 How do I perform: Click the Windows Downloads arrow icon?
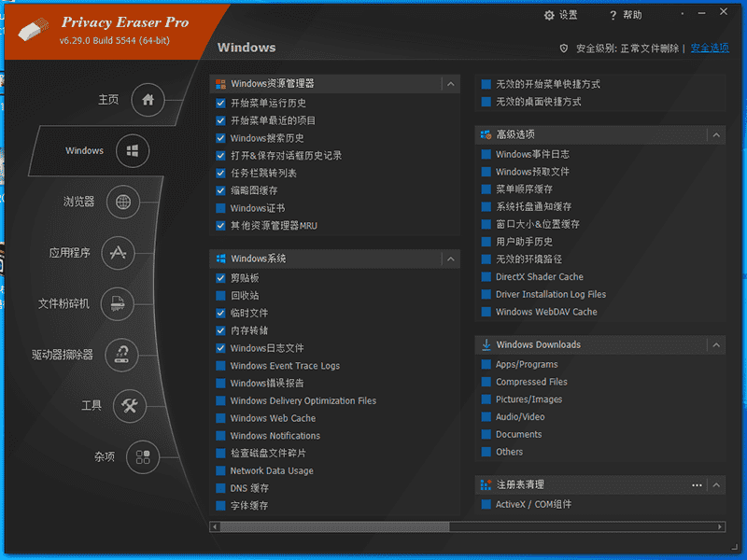(486, 344)
